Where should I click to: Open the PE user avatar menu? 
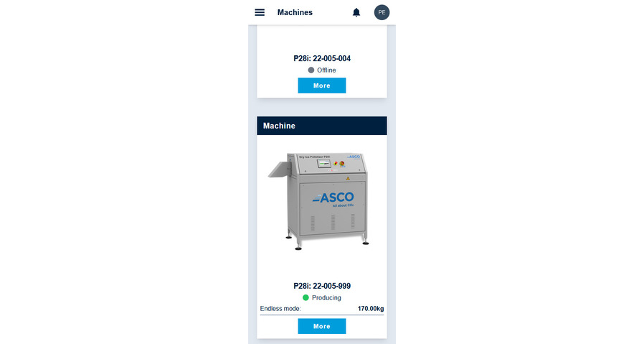tap(382, 12)
